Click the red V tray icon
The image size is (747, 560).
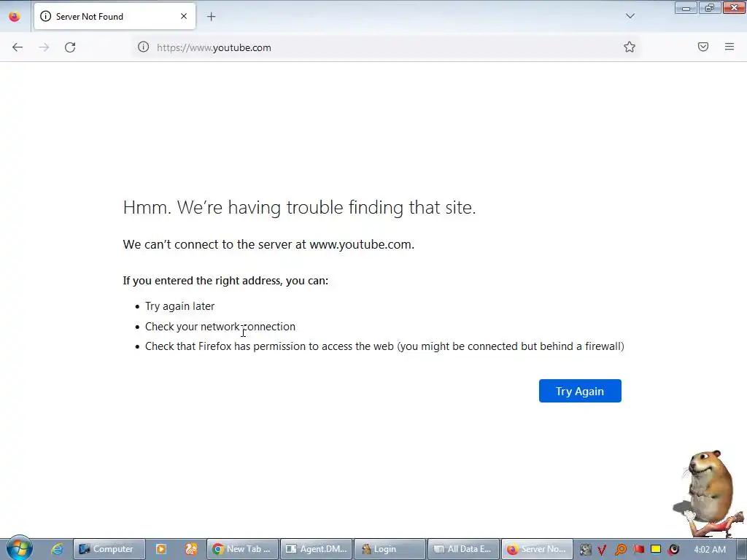(x=602, y=550)
